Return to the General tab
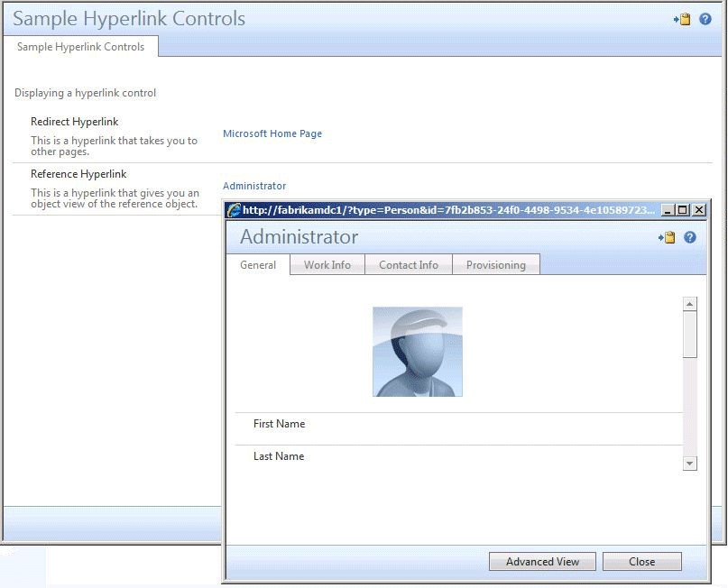 (x=257, y=265)
